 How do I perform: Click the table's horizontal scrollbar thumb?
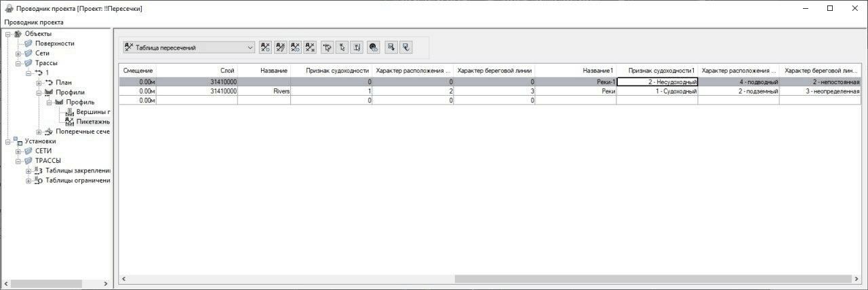[x=651, y=279]
